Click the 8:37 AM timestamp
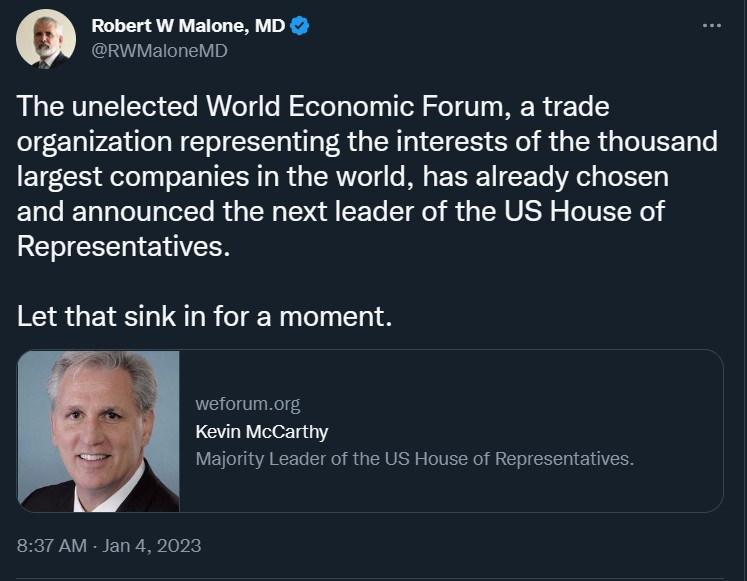747x581 pixels. tap(53, 545)
